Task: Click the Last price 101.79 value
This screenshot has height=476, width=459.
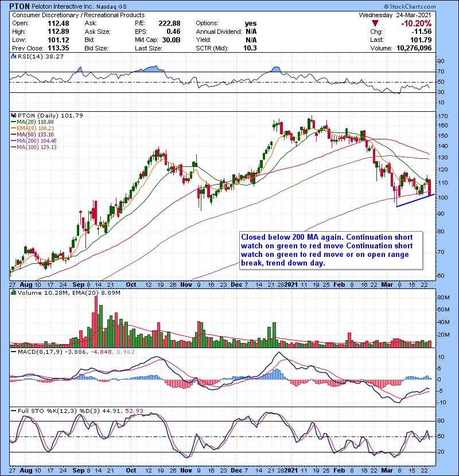Action: [x=422, y=40]
